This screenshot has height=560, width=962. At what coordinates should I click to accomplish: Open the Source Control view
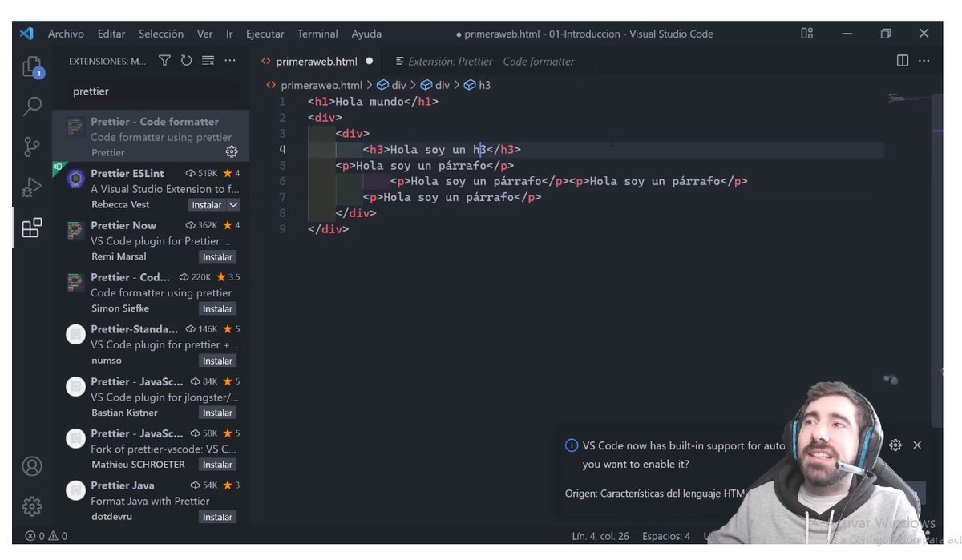[32, 147]
